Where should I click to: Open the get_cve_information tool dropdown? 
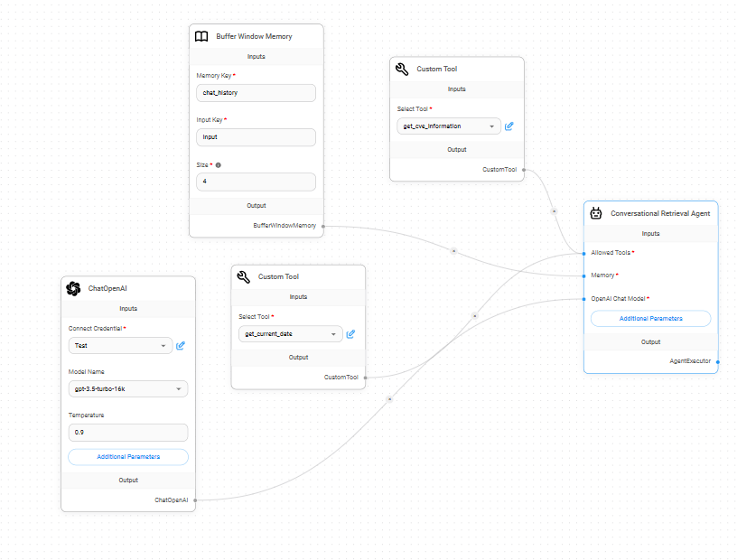point(448,126)
